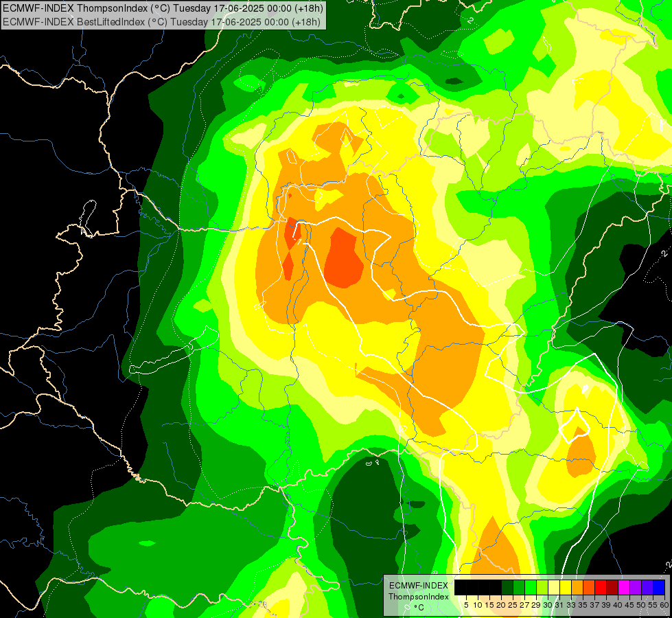The width and height of the screenshot is (672, 618).
Task: Select the blue 55-60 legend swatch
Action: pos(659,587)
